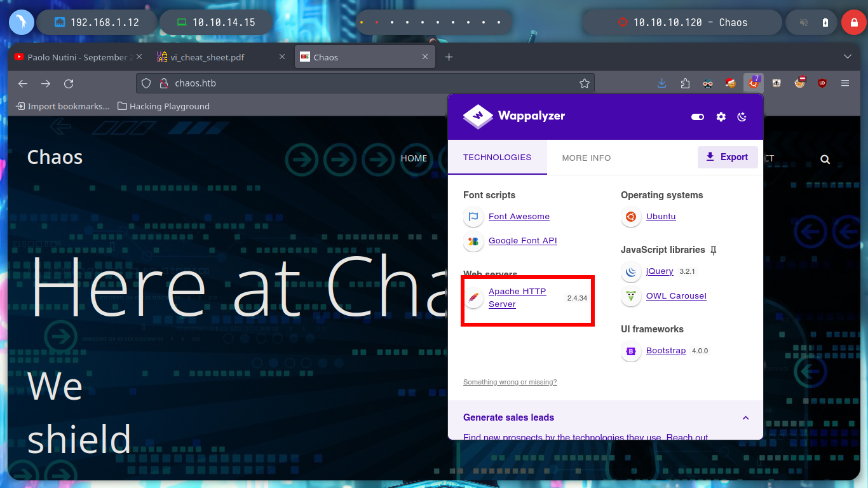Image resolution: width=868 pixels, height=488 pixels.
Task: Click the Something wrong or missing link
Action: pos(510,382)
